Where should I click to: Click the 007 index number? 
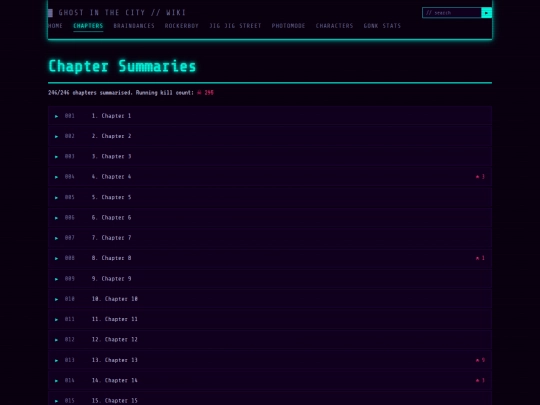click(x=70, y=238)
